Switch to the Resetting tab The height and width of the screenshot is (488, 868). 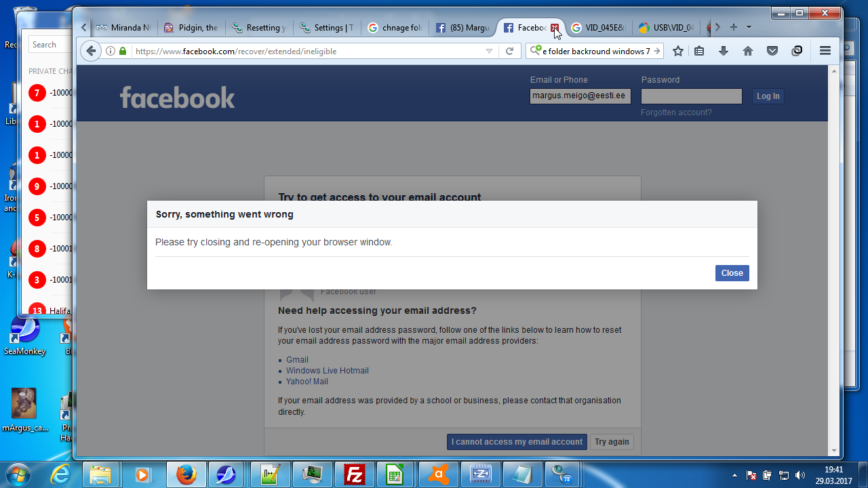click(x=260, y=28)
